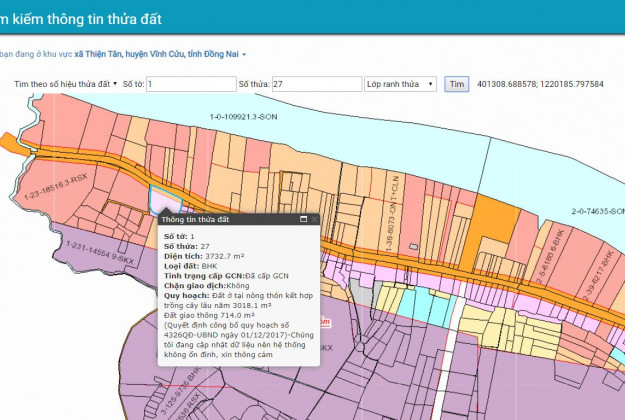Click 'Tình trạng cấp GCN' line in popup
625x420 pixels.
226,276
